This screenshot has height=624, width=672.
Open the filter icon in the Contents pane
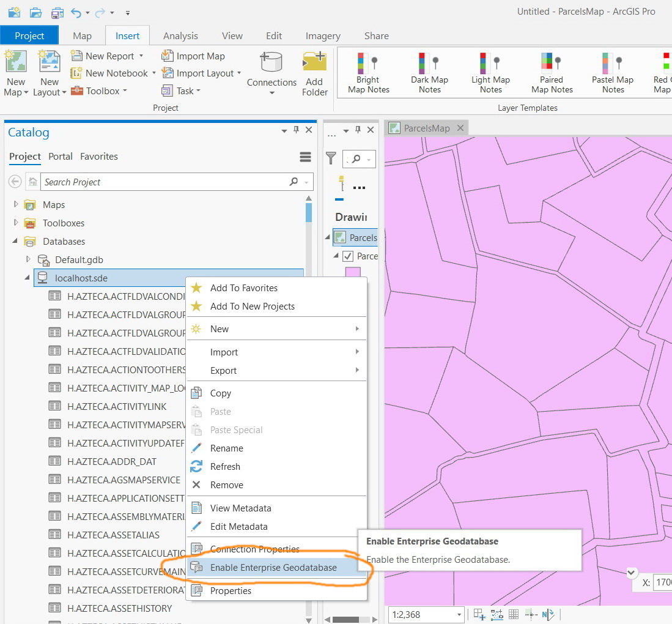[330, 159]
